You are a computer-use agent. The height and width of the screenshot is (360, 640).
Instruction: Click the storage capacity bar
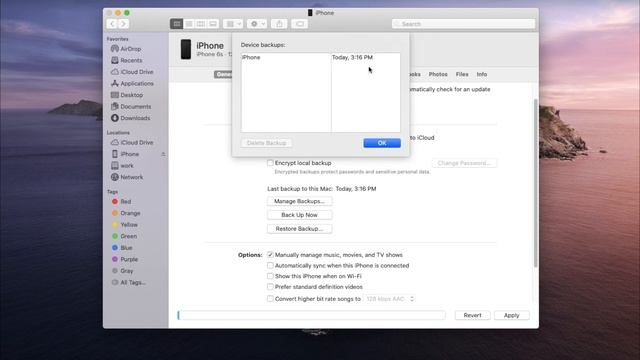[x=311, y=316]
